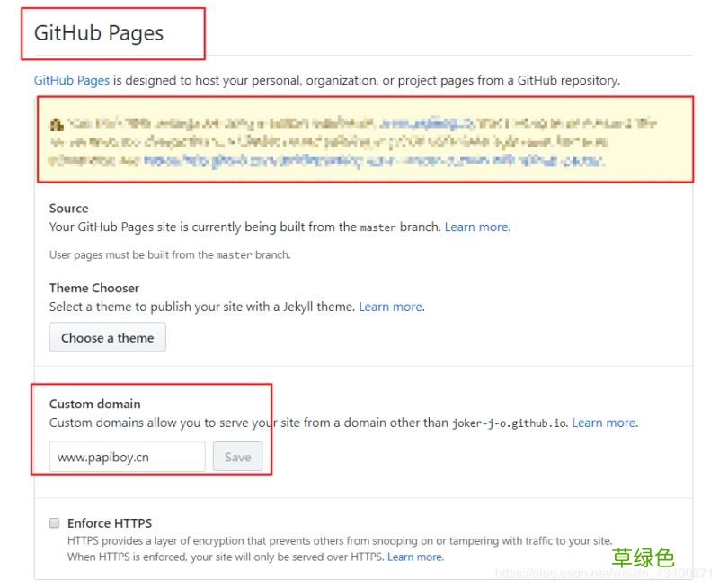The image size is (719, 588).
Task: Click the large GitHub Pages heading
Action: 99,33
